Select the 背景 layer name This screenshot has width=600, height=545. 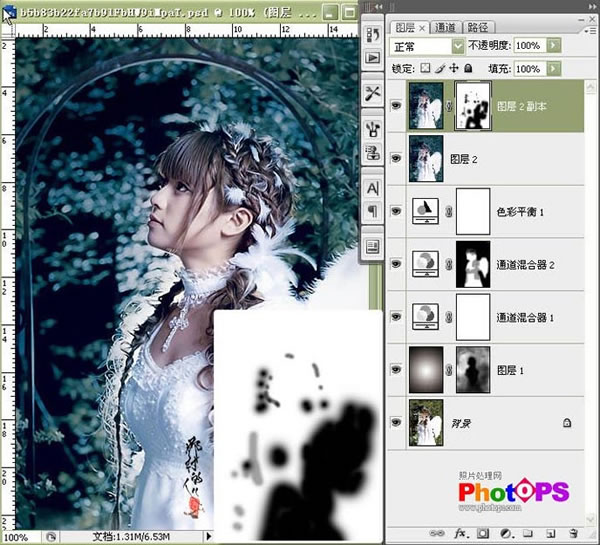461,423
